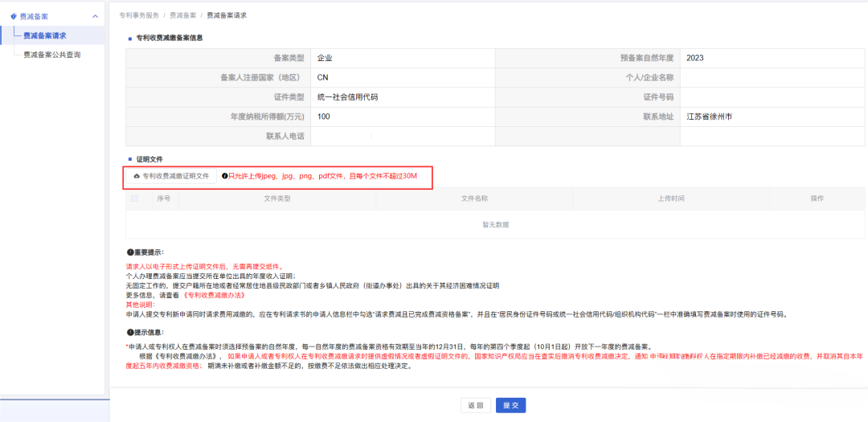The width and height of the screenshot is (868, 422).
Task: Click the blue square marker beside 专利收费减缴备案信息
Action: pyautogui.click(x=129, y=38)
